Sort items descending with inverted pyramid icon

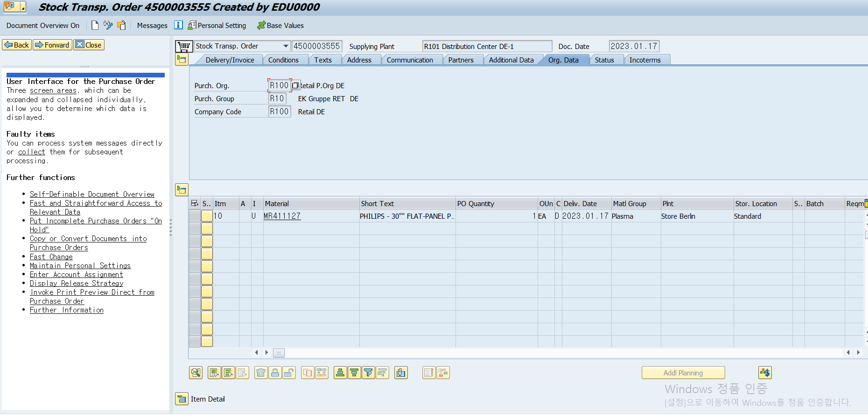click(x=354, y=373)
